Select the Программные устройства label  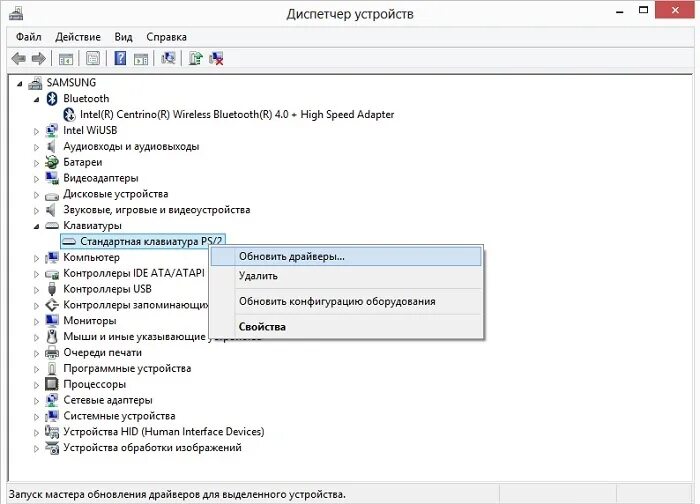[x=127, y=369]
